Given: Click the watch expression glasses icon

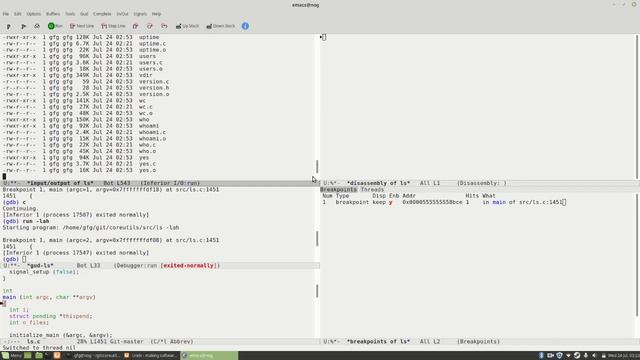Looking at the screenshot, I should (37, 26).
